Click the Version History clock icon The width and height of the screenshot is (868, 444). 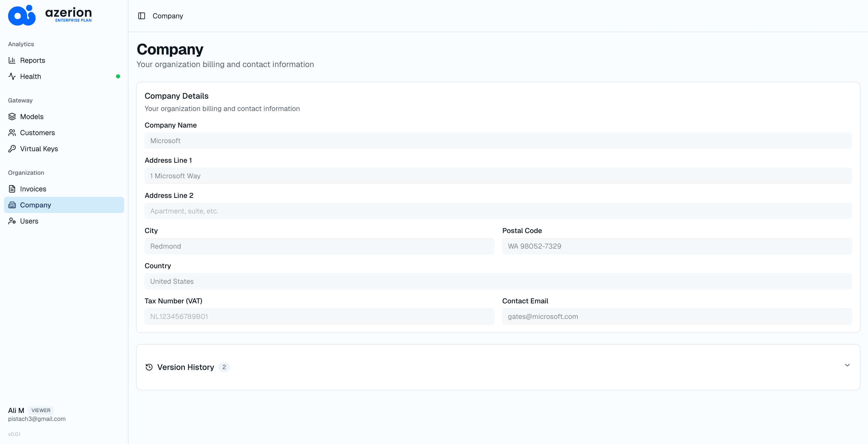pos(149,367)
